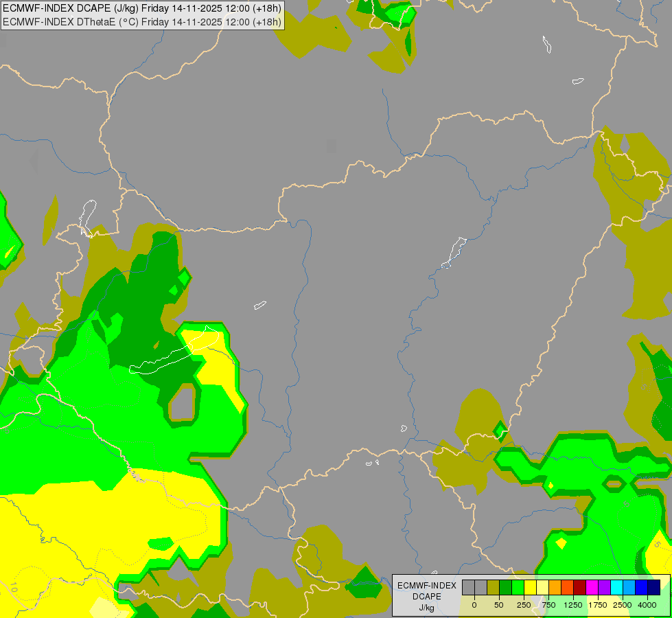
Task: Select the navy legend swatch after 4000
Action: [x=653, y=587]
